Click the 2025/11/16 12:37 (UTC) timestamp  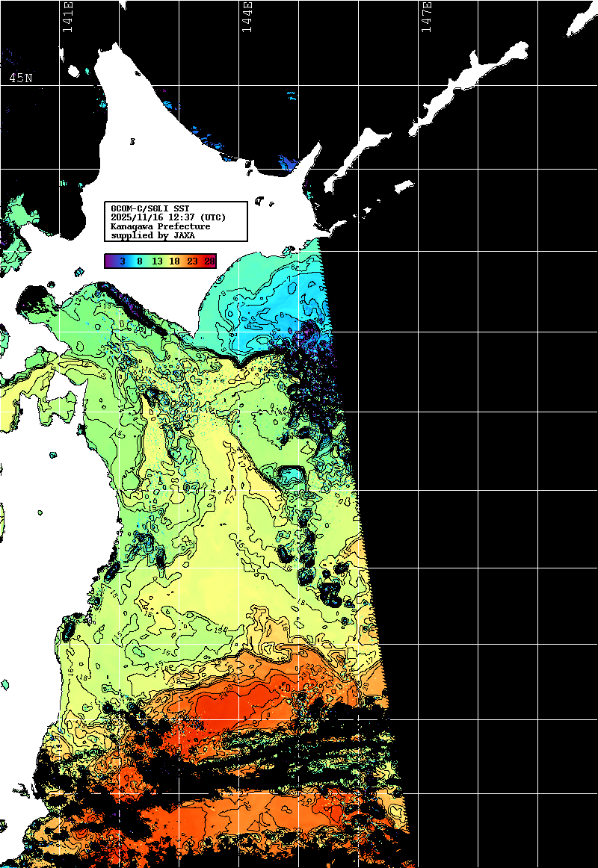pyautogui.click(x=167, y=217)
